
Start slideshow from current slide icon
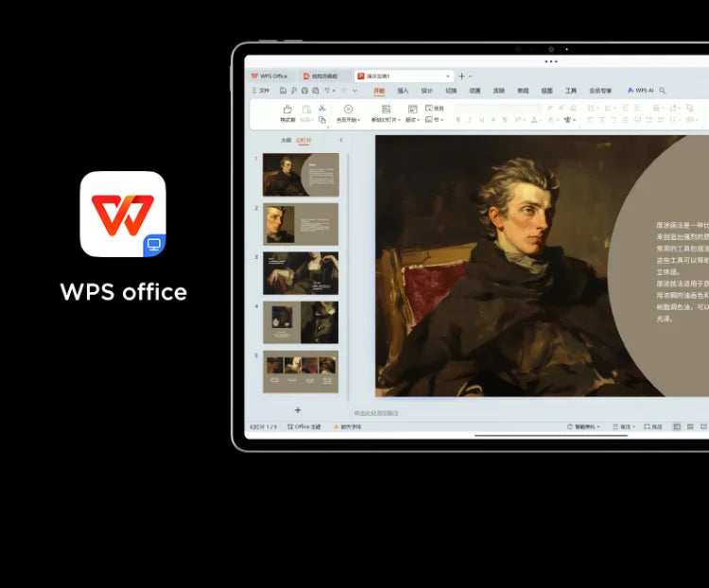click(x=348, y=109)
